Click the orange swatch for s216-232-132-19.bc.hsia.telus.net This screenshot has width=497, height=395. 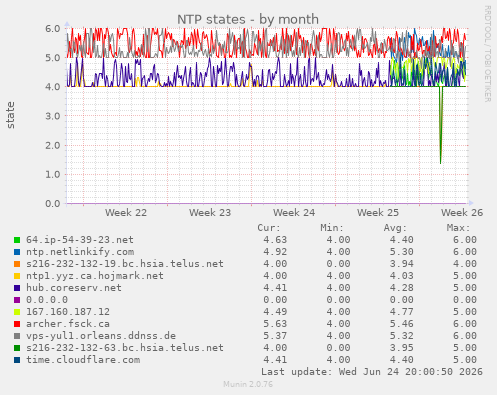17,264
